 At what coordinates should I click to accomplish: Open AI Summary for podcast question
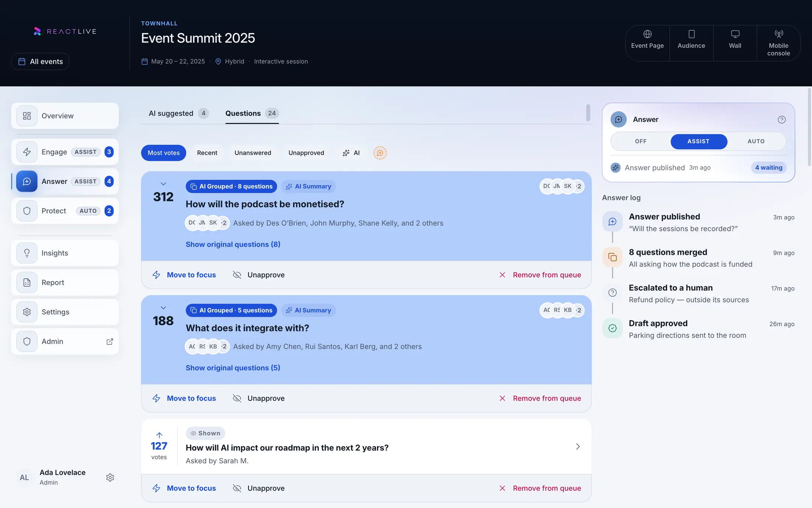308,186
